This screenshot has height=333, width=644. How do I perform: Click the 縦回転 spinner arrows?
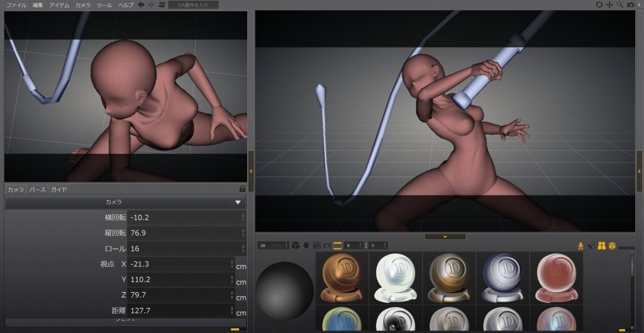click(x=243, y=233)
